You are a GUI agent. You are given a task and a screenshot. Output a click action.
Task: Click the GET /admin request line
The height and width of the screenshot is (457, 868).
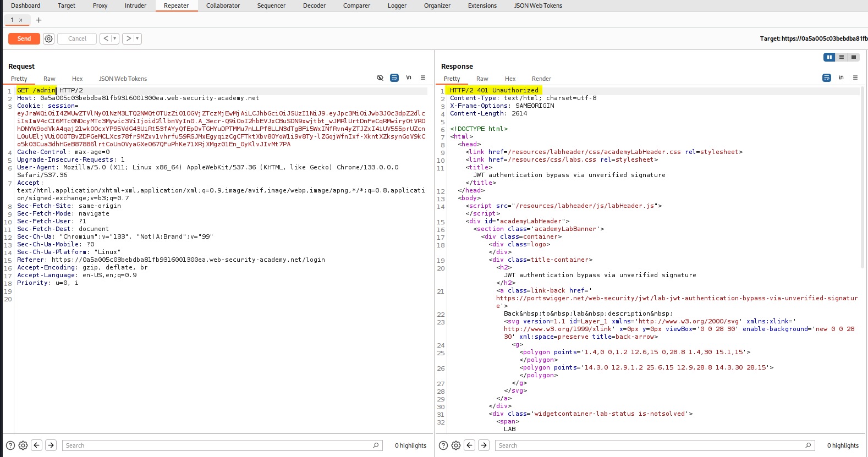50,90
